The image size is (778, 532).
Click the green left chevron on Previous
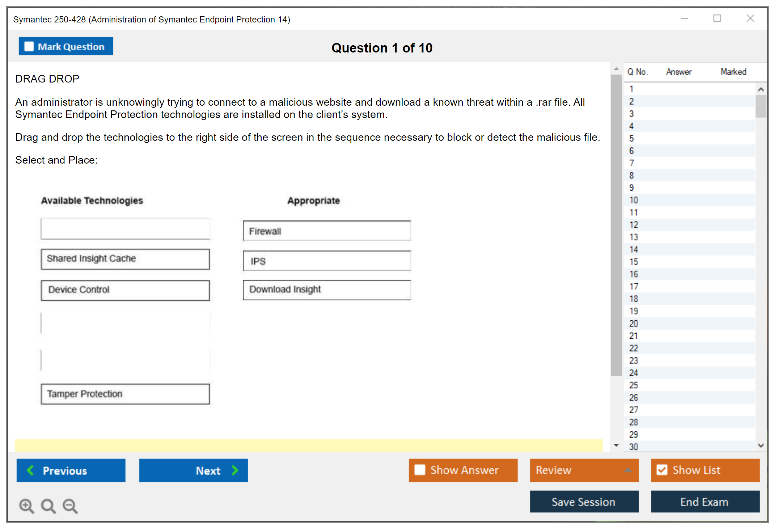[31, 470]
